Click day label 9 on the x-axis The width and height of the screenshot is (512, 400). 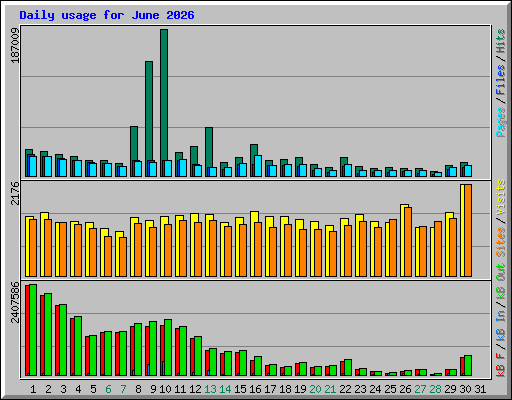click(153, 389)
